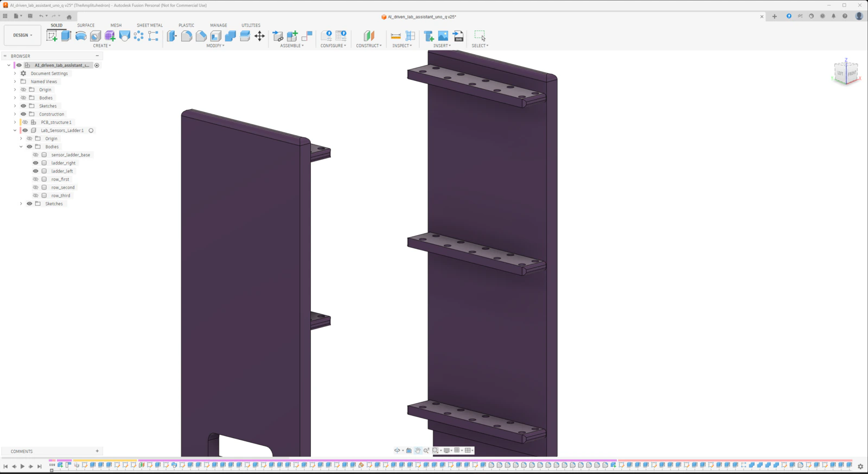Show the row_first body
The image size is (868, 474).
click(36, 179)
